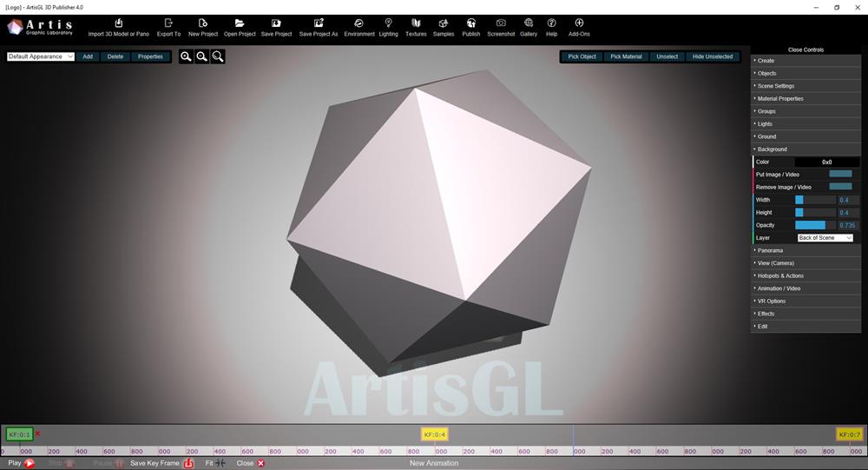
Task: Click Pick Object
Action: pos(582,56)
